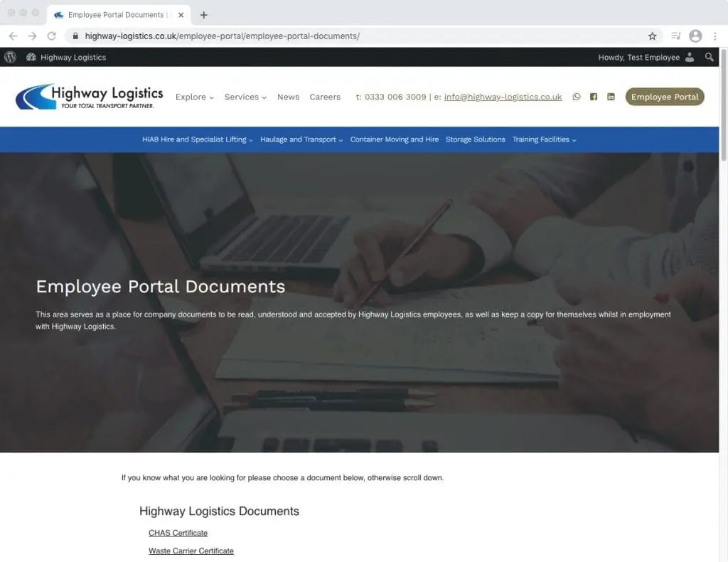Click the Highway Logistics header logo
The image size is (728, 562).
pyautogui.click(x=90, y=97)
